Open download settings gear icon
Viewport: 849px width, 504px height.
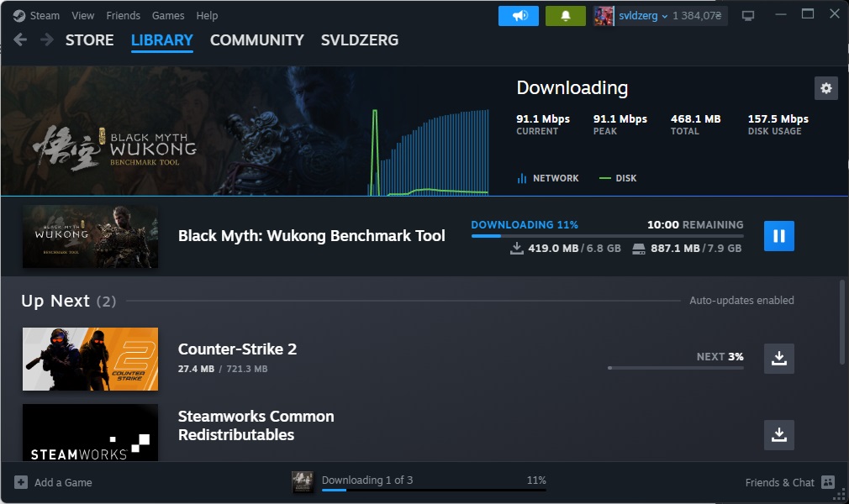coord(825,88)
